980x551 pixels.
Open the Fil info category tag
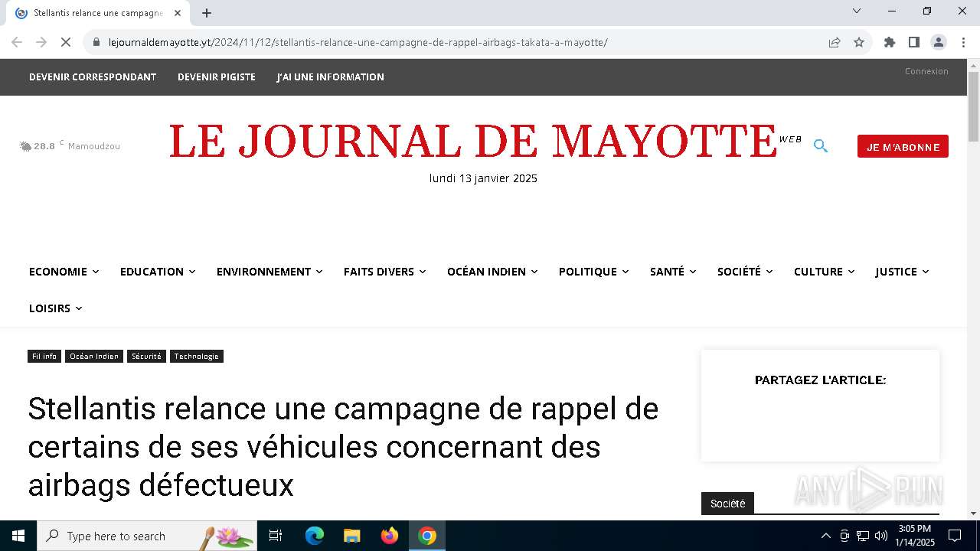tap(44, 357)
